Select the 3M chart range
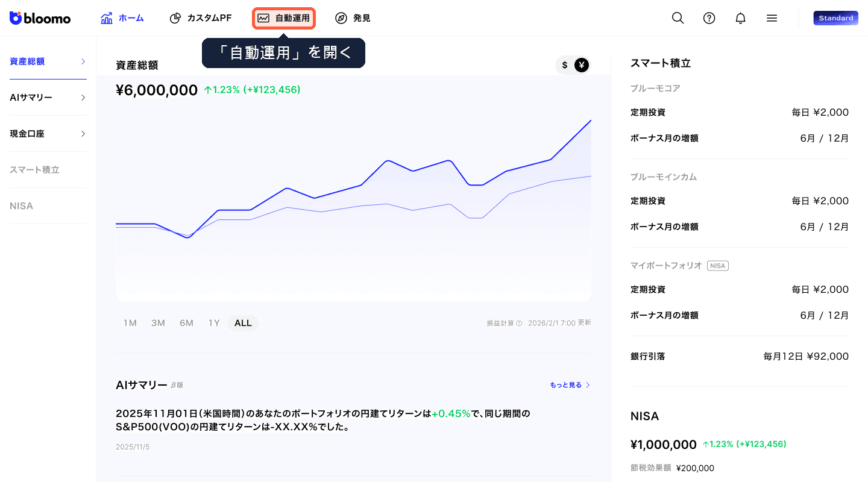Screen dimensions: 868x482 click(158, 323)
